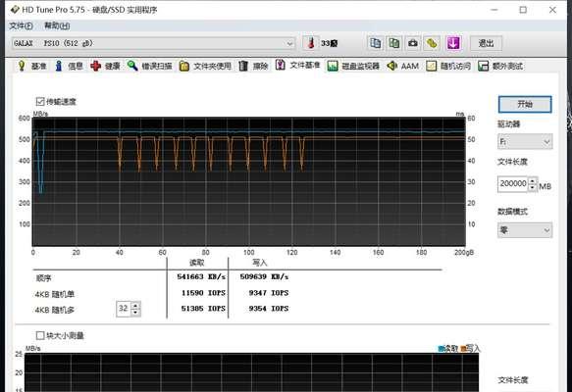Open the 文件 File menu
This screenshot has width=572, height=392.
pyautogui.click(x=21, y=25)
